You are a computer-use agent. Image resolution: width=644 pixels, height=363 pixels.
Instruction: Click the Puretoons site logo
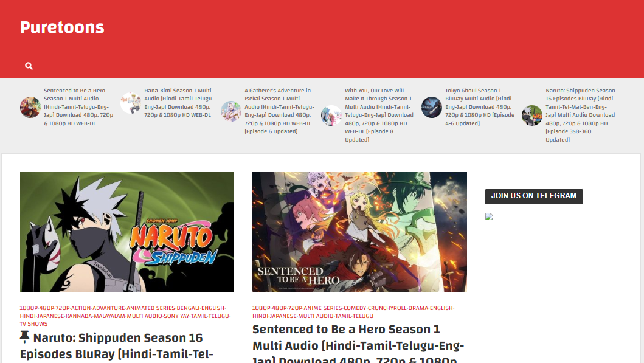[62, 27]
